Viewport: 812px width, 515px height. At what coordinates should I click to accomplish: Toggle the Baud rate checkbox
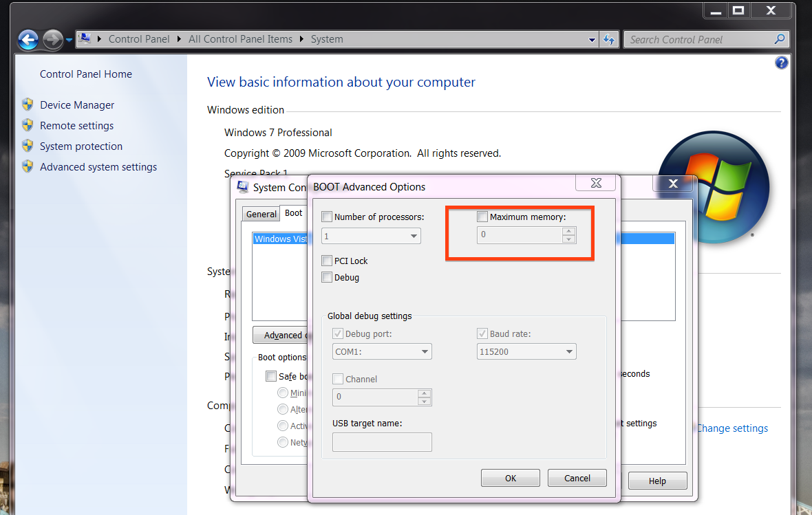pyautogui.click(x=482, y=334)
